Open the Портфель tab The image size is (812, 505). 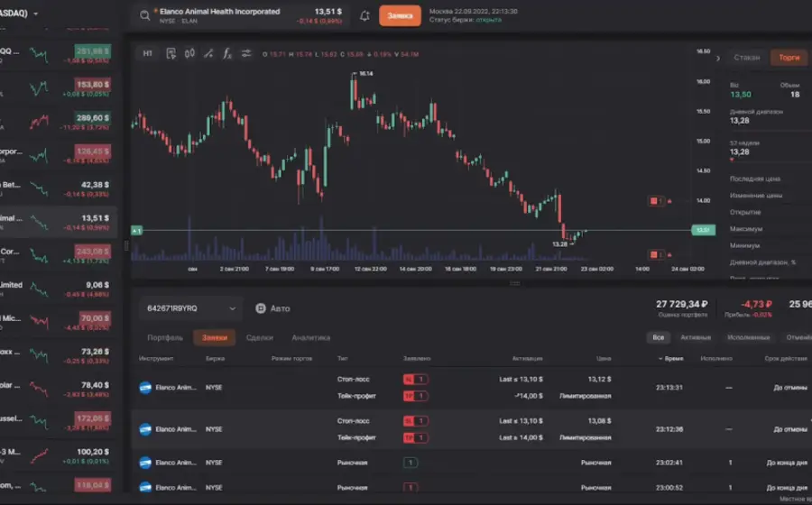(165, 337)
